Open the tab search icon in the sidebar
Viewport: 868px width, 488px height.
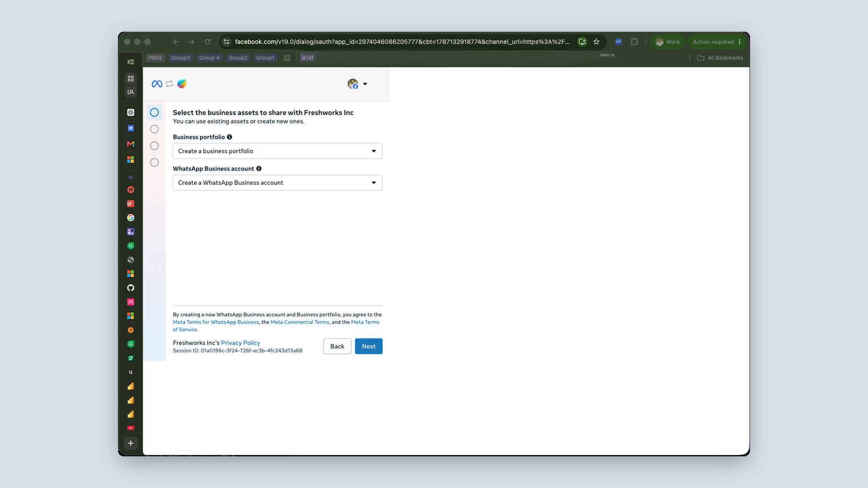pos(131,92)
